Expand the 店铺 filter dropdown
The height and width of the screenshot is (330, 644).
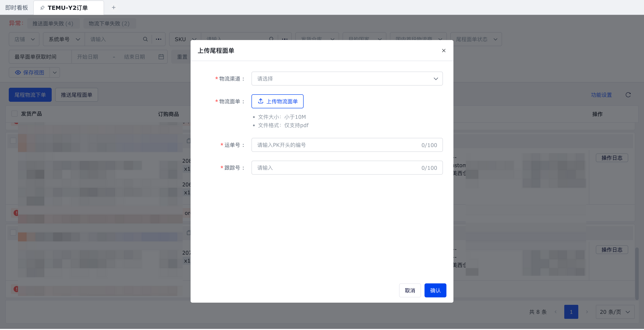(24, 39)
